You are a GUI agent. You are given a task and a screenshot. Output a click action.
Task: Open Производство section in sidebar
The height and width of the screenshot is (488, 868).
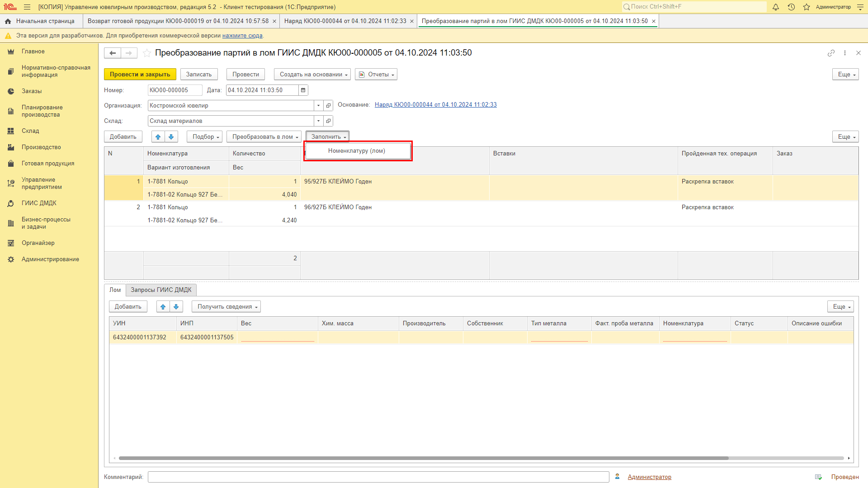[41, 147]
